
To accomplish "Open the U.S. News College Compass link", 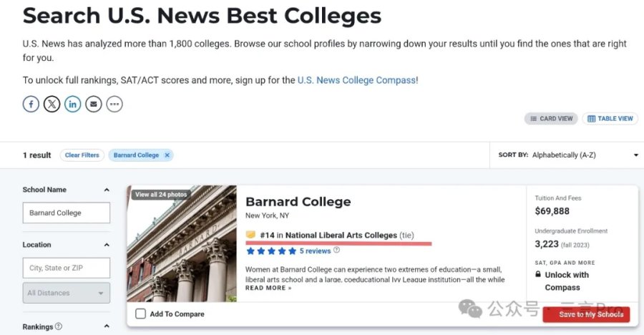I will [x=356, y=80].
